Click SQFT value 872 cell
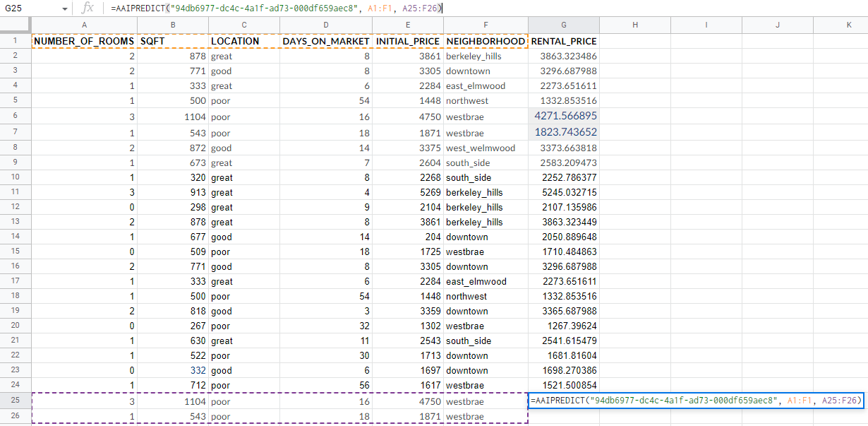Screen dimensions: 868x426 [173, 148]
